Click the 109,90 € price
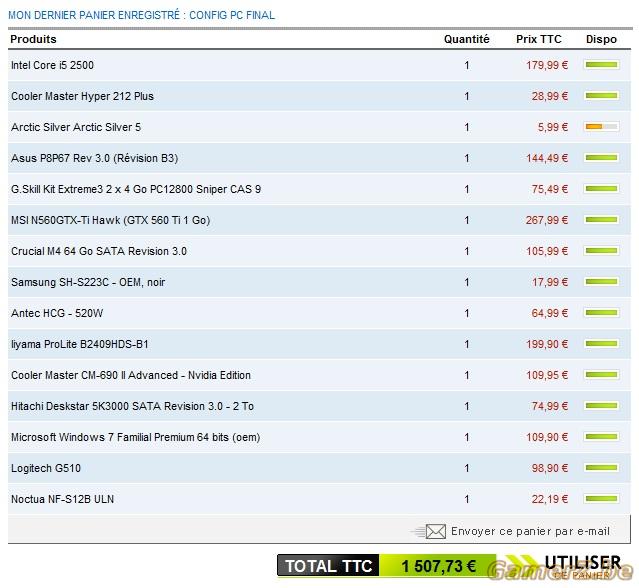 point(547,437)
